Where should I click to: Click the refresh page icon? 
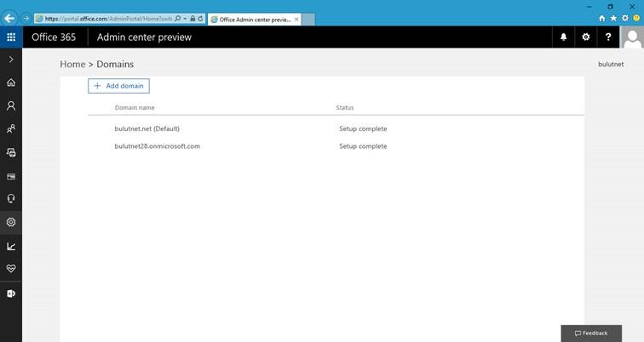click(200, 19)
